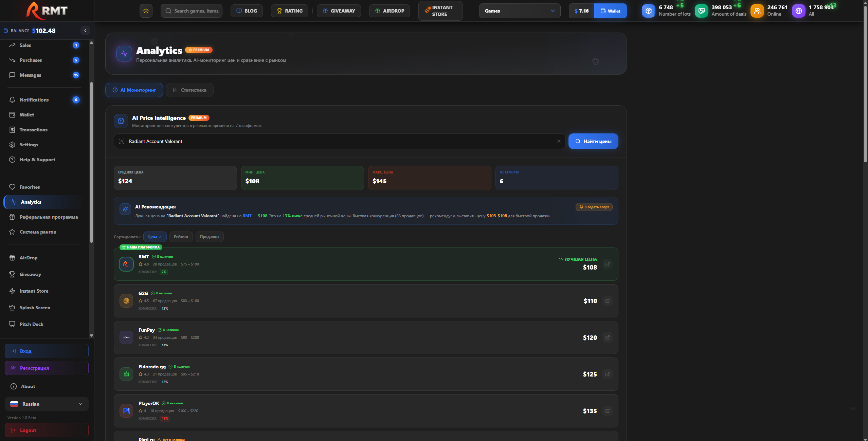The image size is (868, 441).
Task: Click the Analytics pulse icon in sidebar
Action: coord(14,202)
